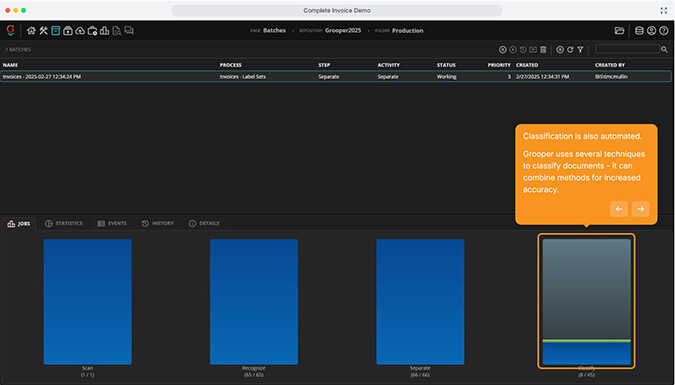
Task: Open the cloud upload icon
Action: pyautogui.click(x=80, y=31)
